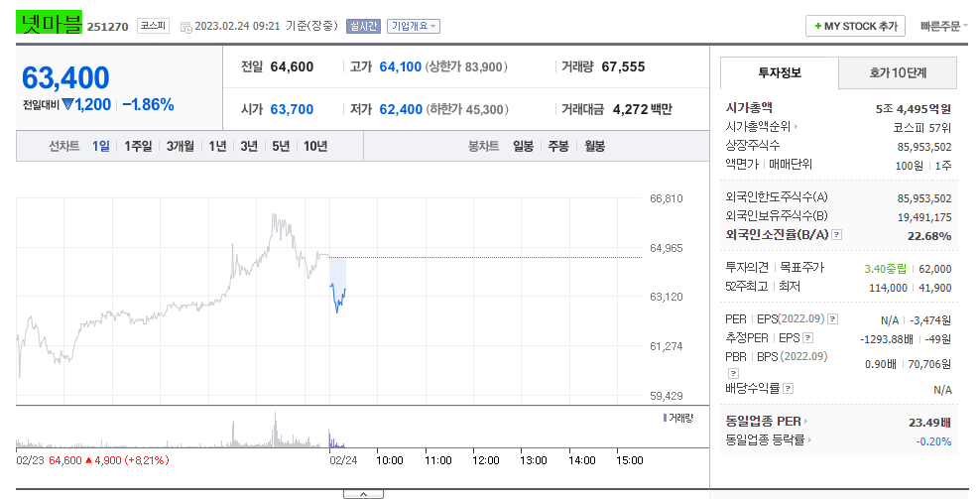Click the 시가 value 63,700
The height and width of the screenshot is (499, 980).
pos(292,109)
